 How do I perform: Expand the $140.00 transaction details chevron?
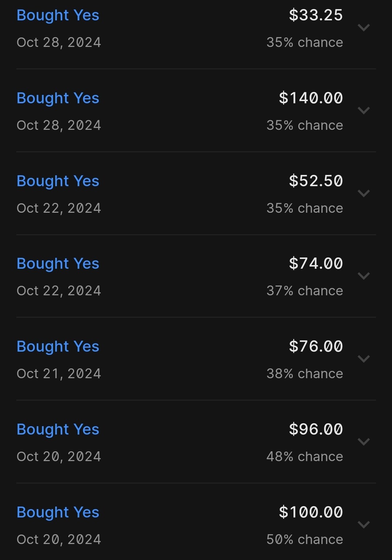pyautogui.click(x=363, y=111)
